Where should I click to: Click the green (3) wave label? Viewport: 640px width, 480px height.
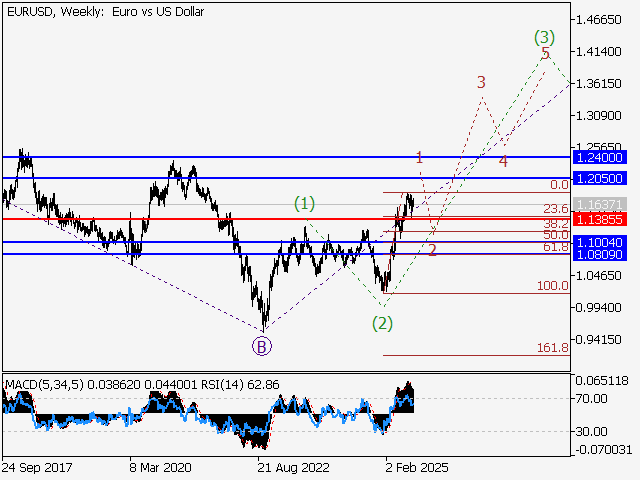point(543,38)
